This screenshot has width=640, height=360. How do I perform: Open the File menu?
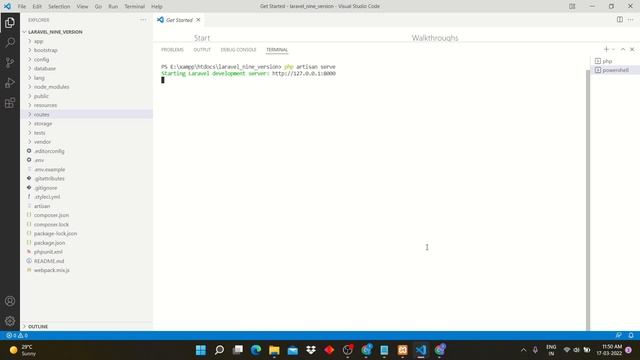click(x=22, y=7)
